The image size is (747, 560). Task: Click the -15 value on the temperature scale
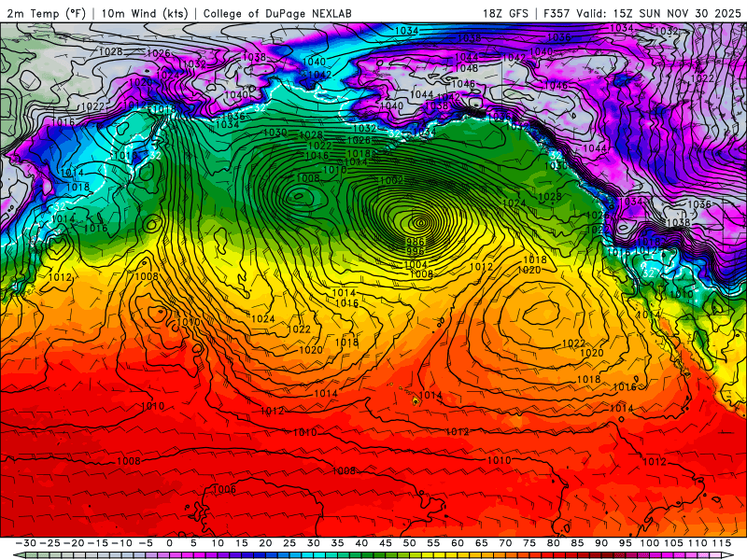point(98,543)
